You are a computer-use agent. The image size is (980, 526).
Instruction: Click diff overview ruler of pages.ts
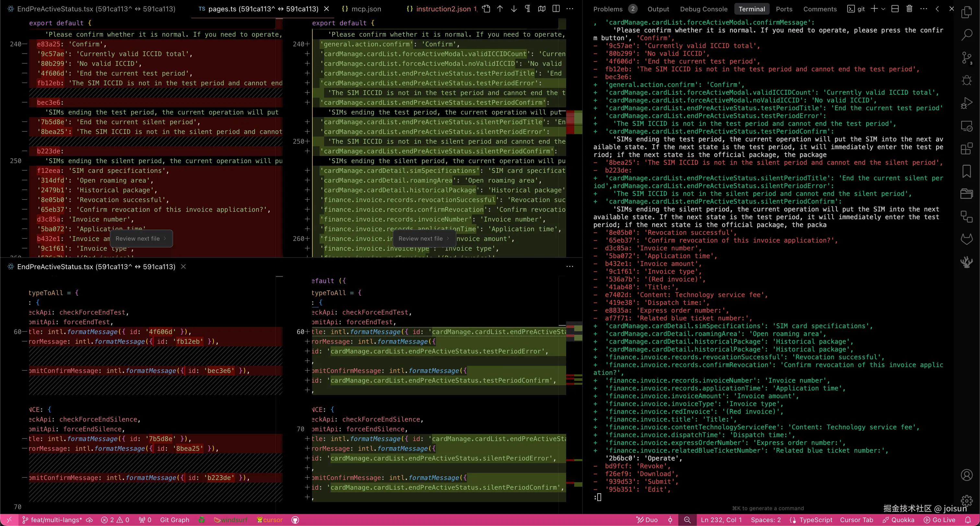[x=574, y=122]
